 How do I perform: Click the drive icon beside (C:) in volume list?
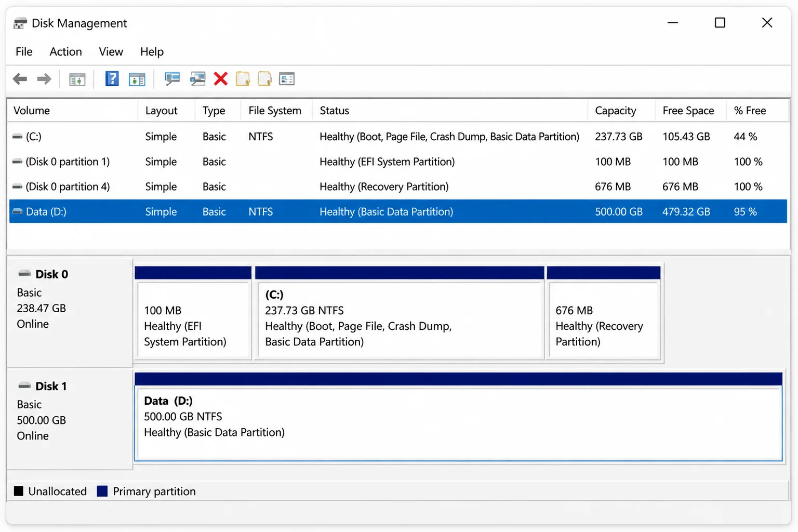click(17, 137)
